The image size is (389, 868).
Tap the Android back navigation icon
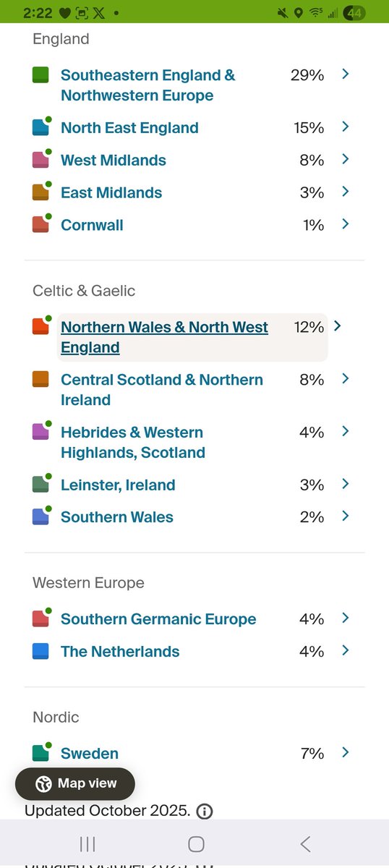(x=305, y=843)
